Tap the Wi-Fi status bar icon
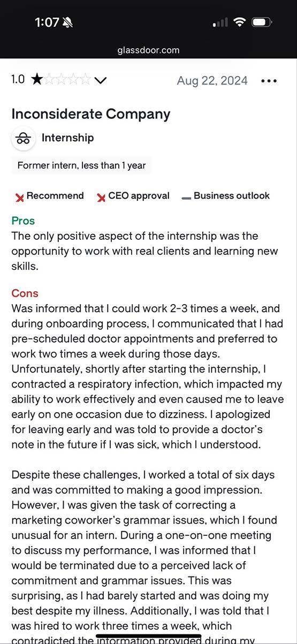 (x=240, y=22)
